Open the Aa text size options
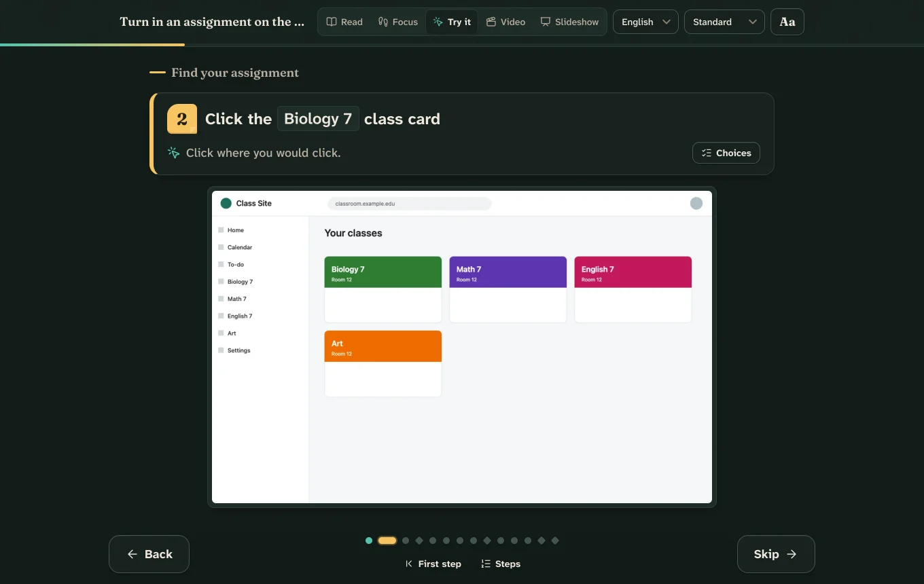This screenshot has width=924, height=584. 787,22
